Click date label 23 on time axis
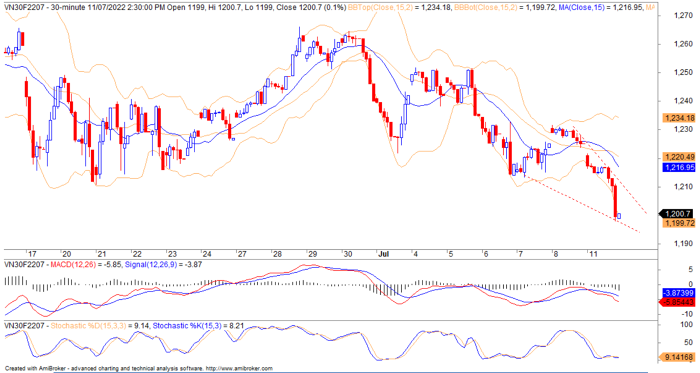This screenshot has width=700, height=373. click(172, 254)
